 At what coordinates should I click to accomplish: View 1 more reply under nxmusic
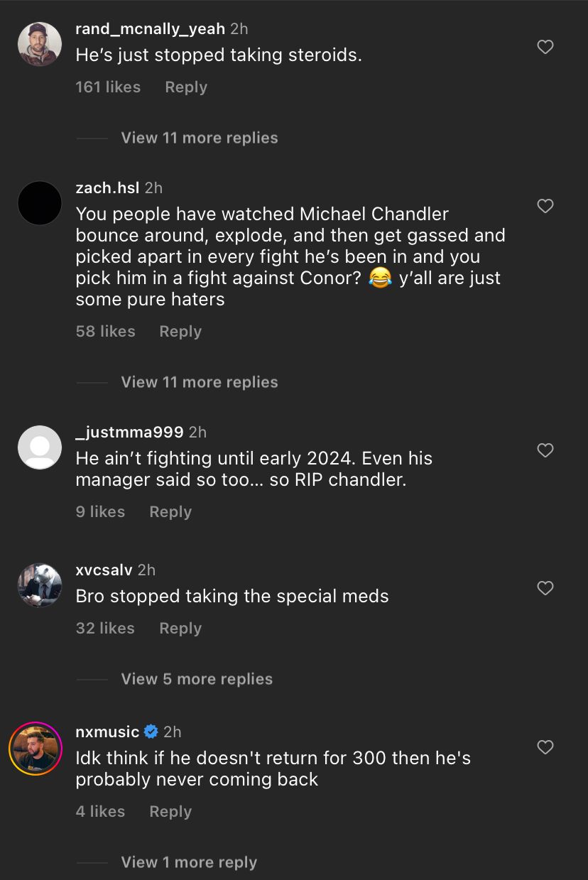[189, 862]
